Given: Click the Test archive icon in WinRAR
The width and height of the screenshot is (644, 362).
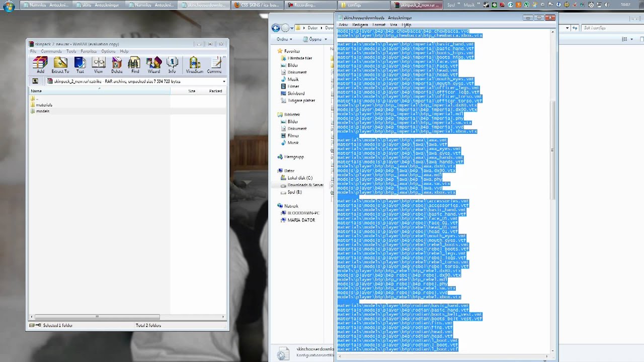Looking at the screenshot, I should (x=80, y=65).
